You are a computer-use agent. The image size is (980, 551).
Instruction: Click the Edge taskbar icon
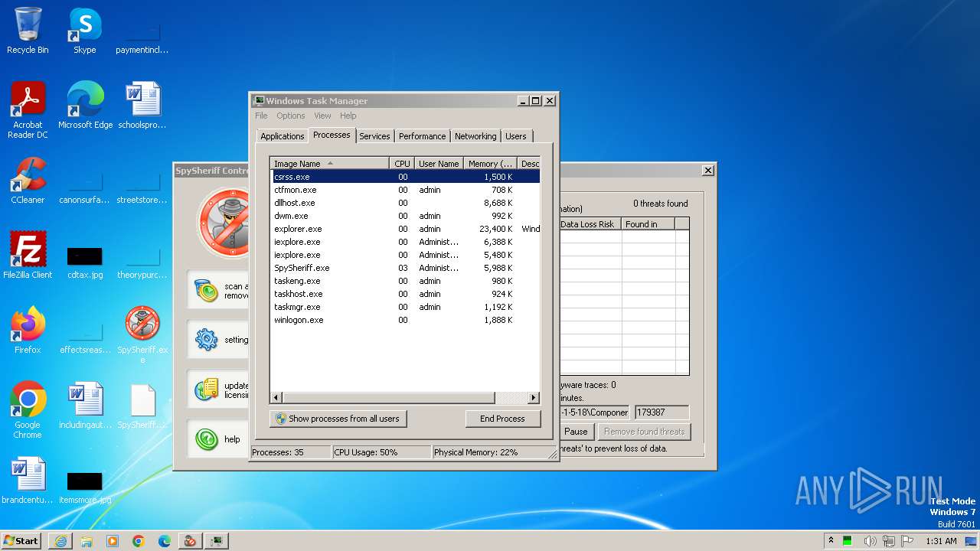coord(165,541)
